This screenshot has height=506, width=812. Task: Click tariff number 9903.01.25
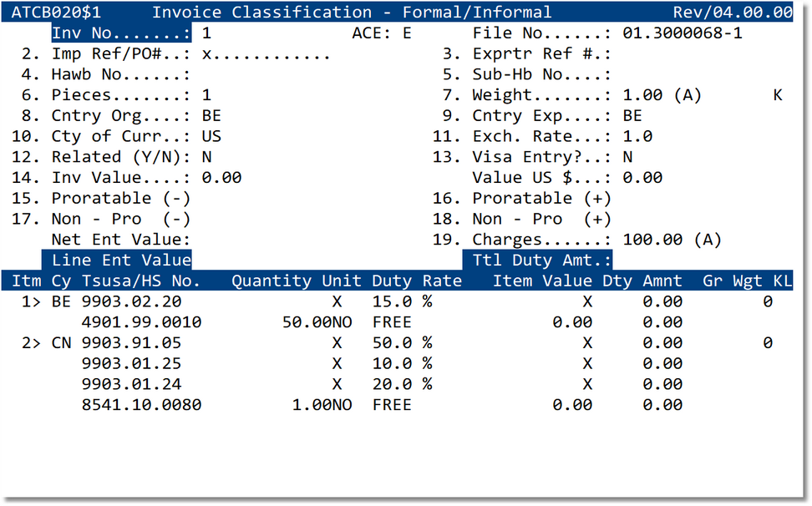coord(131,364)
